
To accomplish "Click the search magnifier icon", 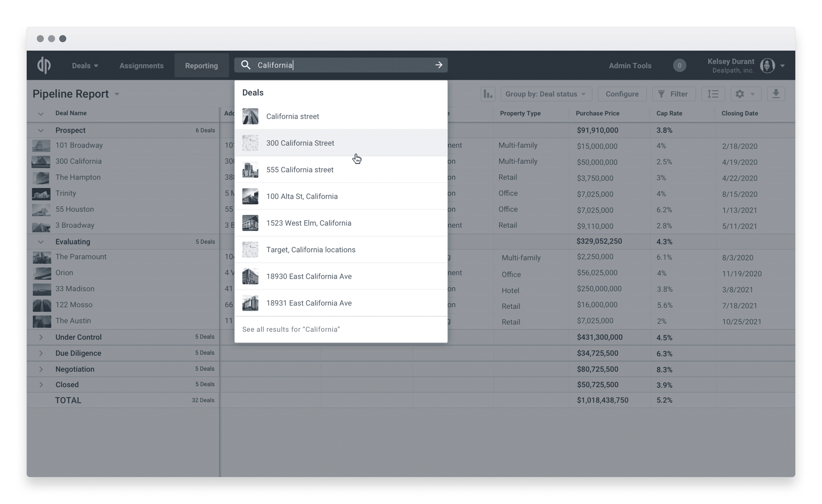I will (246, 65).
